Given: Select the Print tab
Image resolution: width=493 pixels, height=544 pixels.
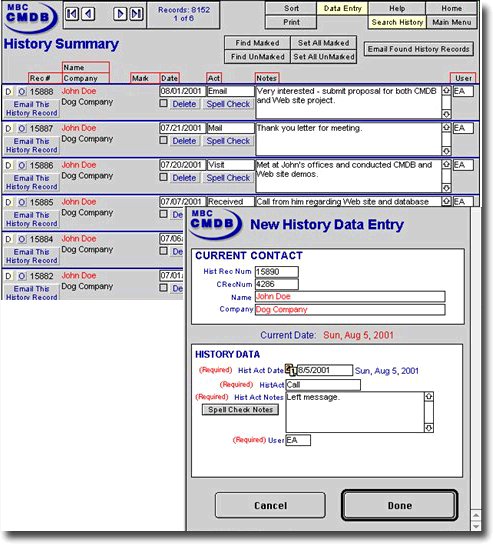Looking at the screenshot, I should click(x=291, y=22).
